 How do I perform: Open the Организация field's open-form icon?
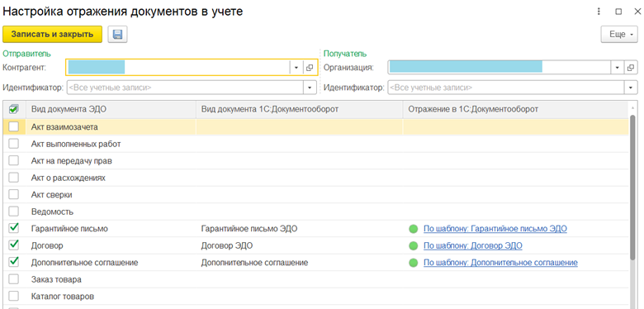(631, 68)
